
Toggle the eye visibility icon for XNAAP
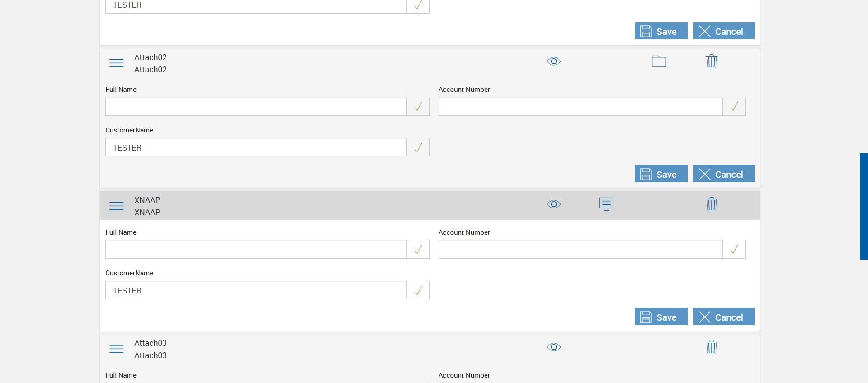point(553,204)
